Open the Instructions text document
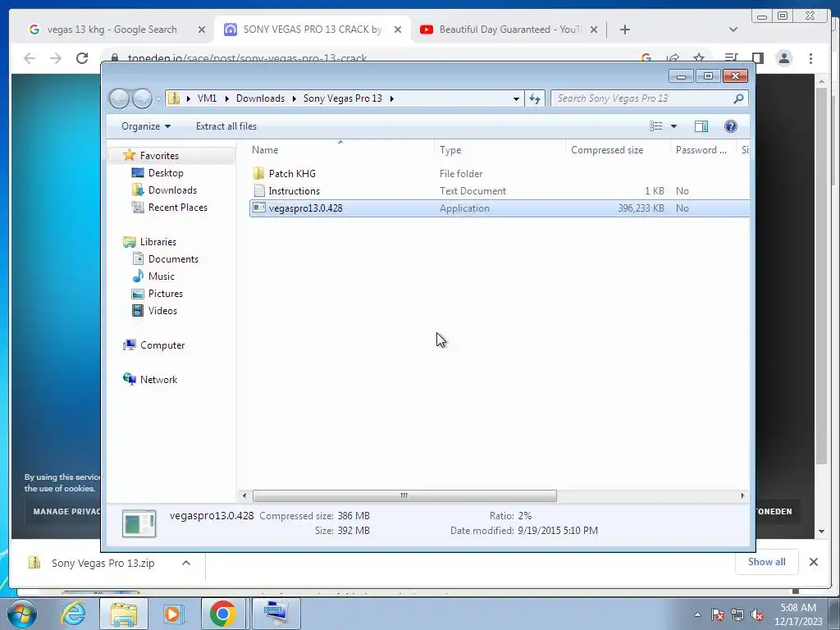 294,190
